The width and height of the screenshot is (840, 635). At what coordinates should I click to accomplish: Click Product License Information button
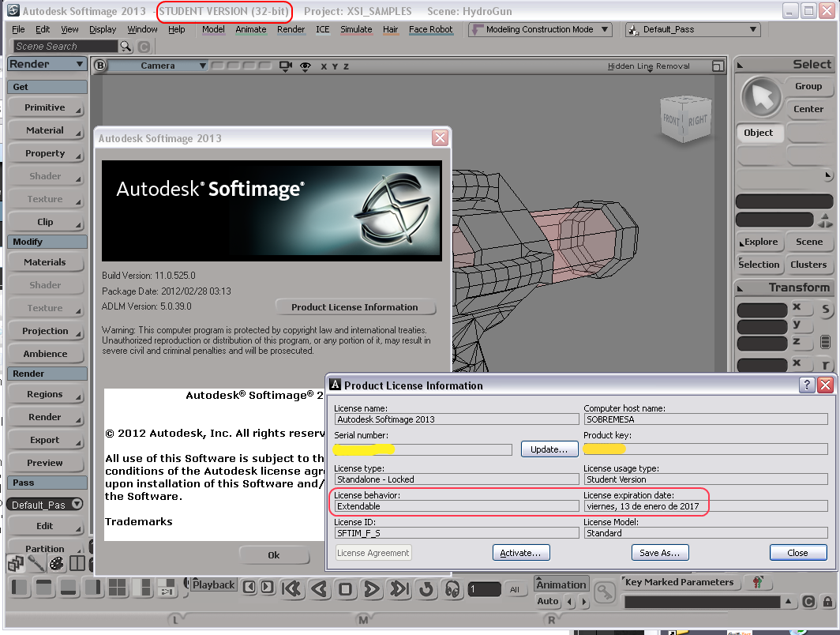coord(355,307)
